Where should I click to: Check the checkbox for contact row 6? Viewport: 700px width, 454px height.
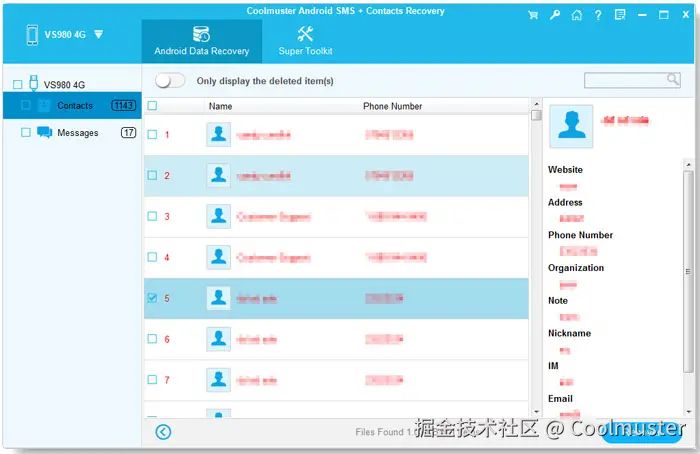coord(152,339)
